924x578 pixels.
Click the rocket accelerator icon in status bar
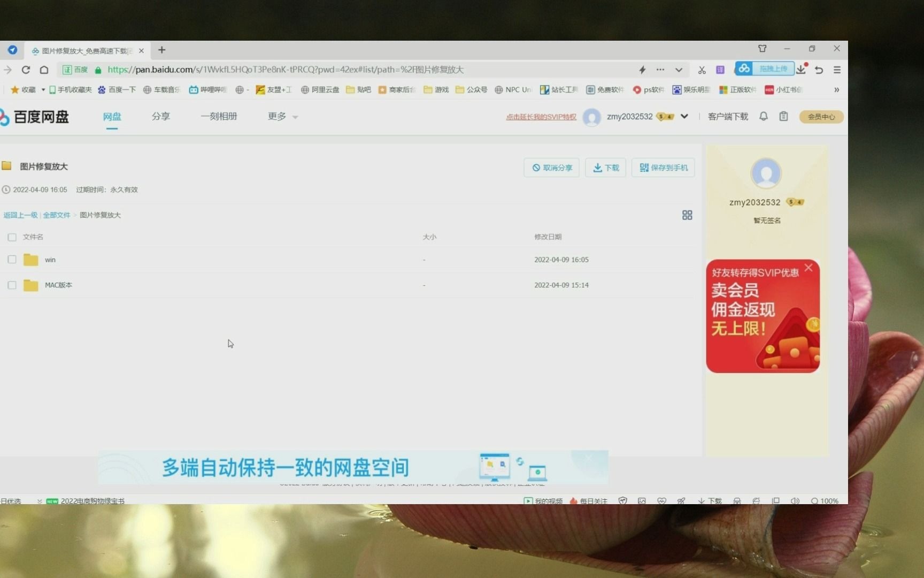pyautogui.click(x=681, y=501)
